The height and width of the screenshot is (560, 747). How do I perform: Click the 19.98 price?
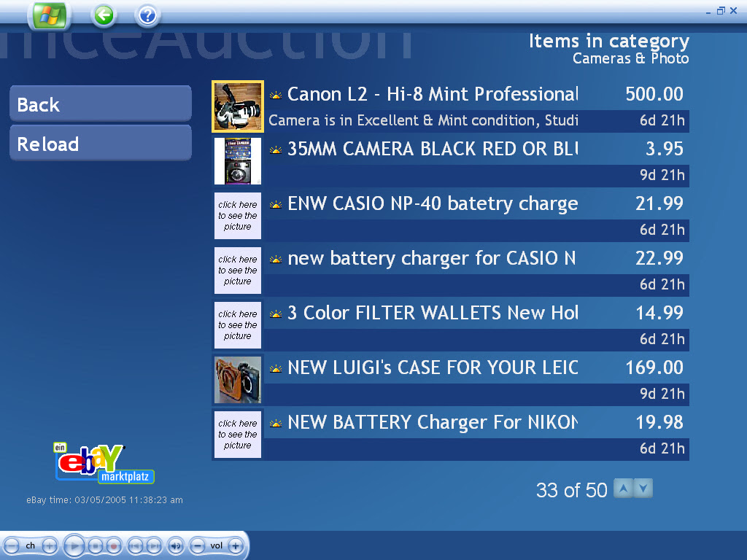[659, 422]
